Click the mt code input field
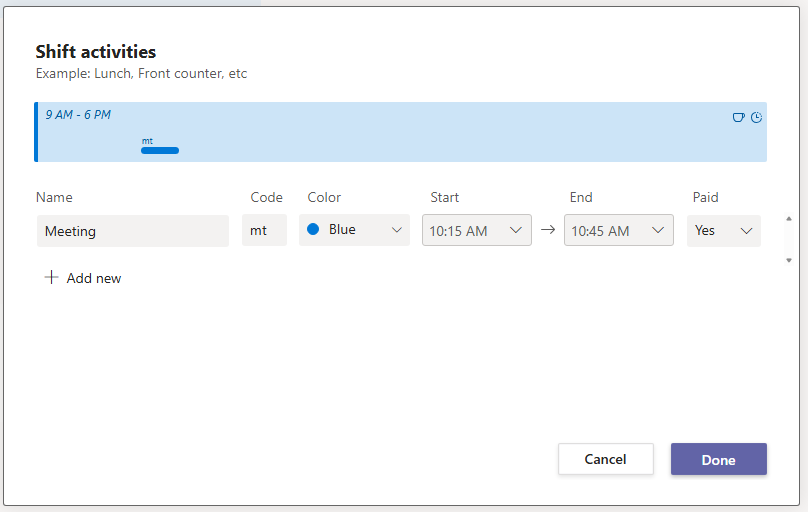The height and width of the screenshot is (512, 808). click(264, 230)
